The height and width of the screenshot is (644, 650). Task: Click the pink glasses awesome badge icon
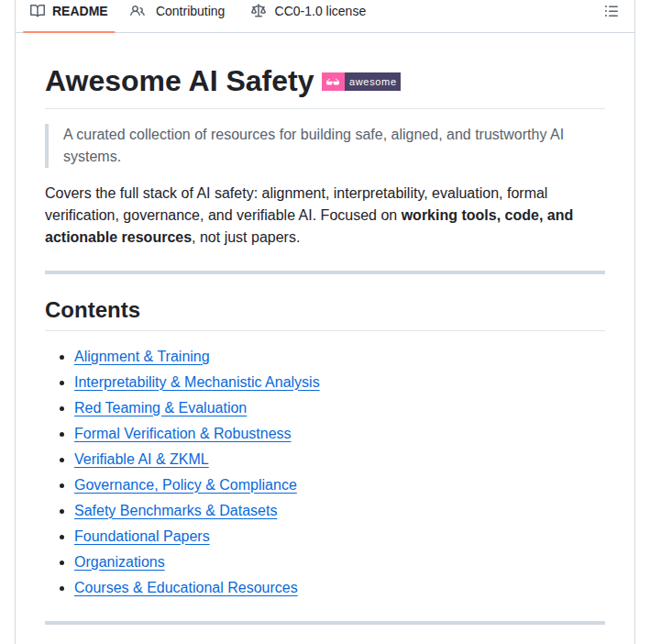pos(333,82)
